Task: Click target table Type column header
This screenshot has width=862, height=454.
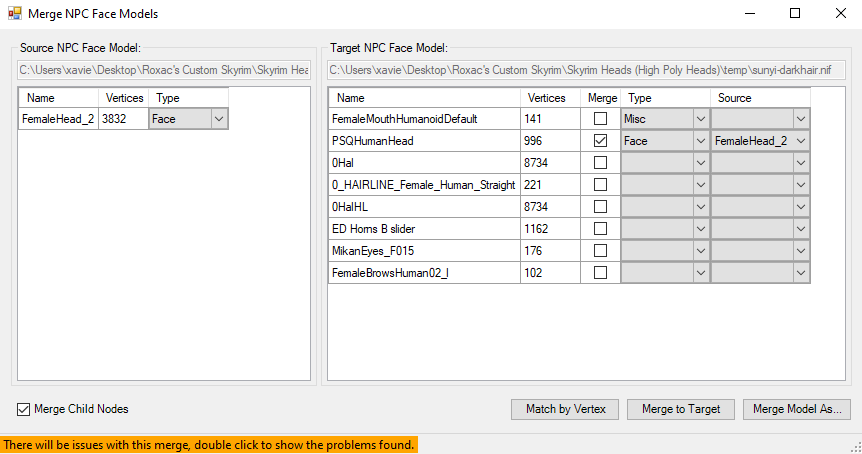Action: coord(665,98)
